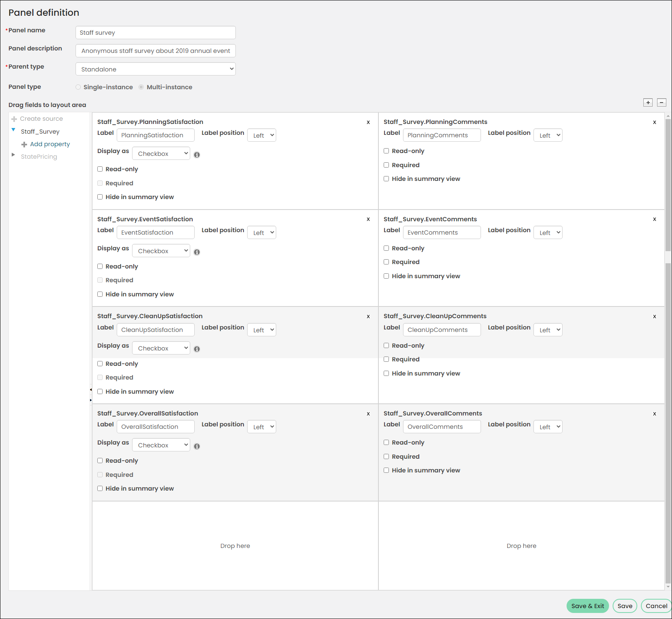Viewport: 672px width, 619px height.
Task: Click the Save button
Action: coord(625,606)
